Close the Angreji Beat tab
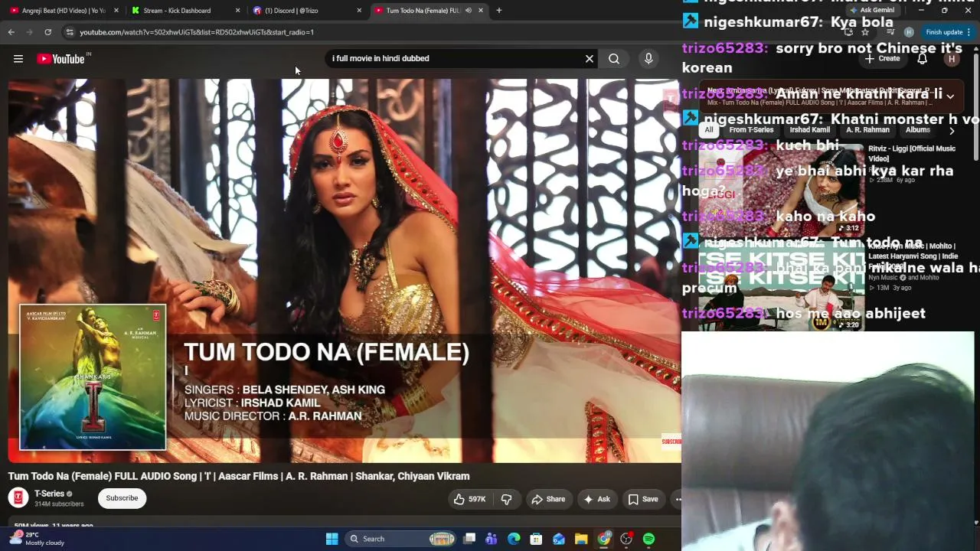The width and height of the screenshot is (980, 551). [x=116, y=11]
